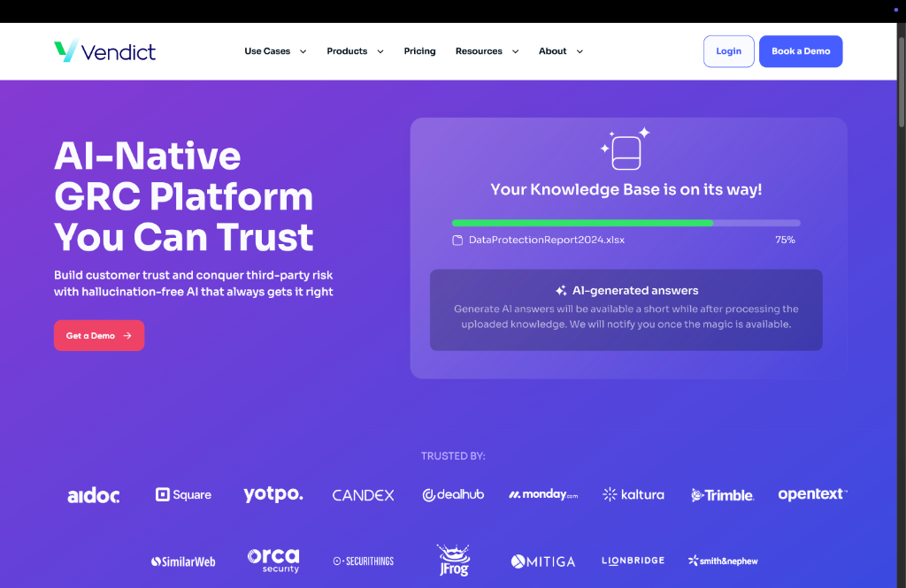
Task: Click the Book a Demo button
Action: pyautogui.click(x=800, y=51)
